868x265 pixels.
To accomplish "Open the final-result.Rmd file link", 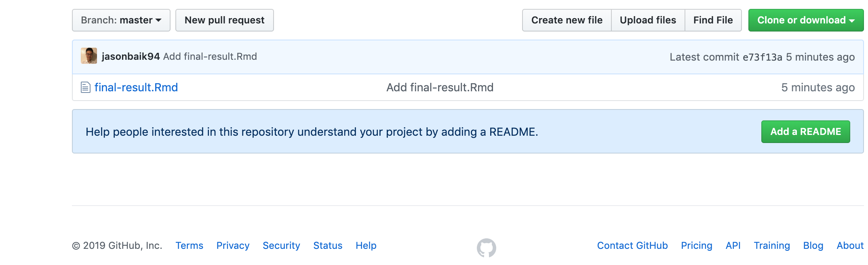I will [x=136, y=88].
